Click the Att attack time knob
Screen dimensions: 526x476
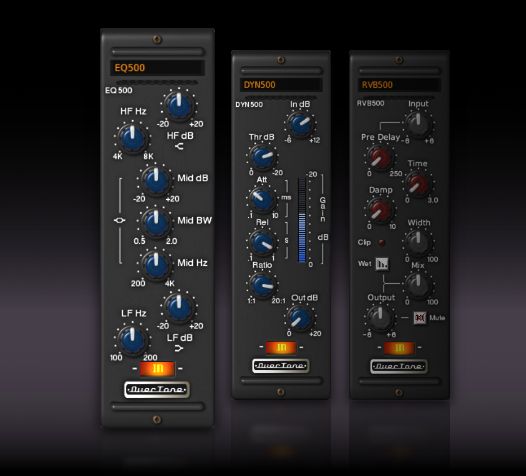coord(262,199)
